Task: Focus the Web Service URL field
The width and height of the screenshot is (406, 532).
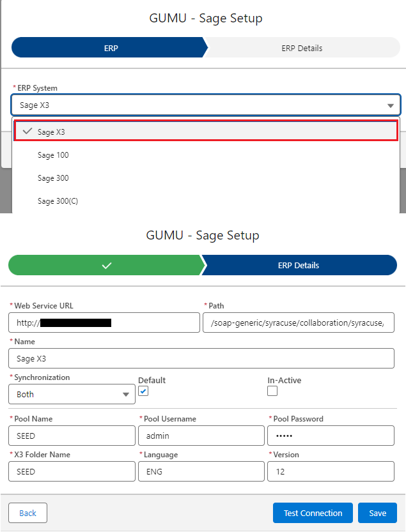Action: (x=104, y=323)
